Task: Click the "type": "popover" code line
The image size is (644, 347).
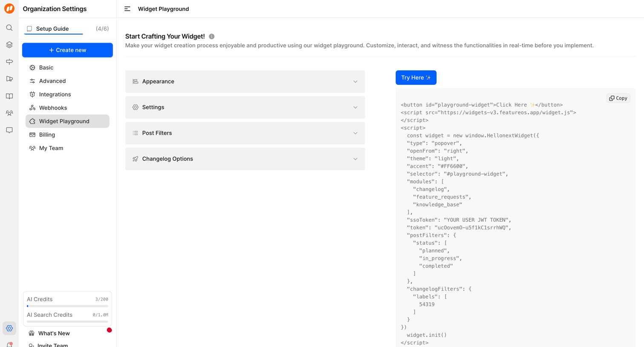Action: point(434,143)
